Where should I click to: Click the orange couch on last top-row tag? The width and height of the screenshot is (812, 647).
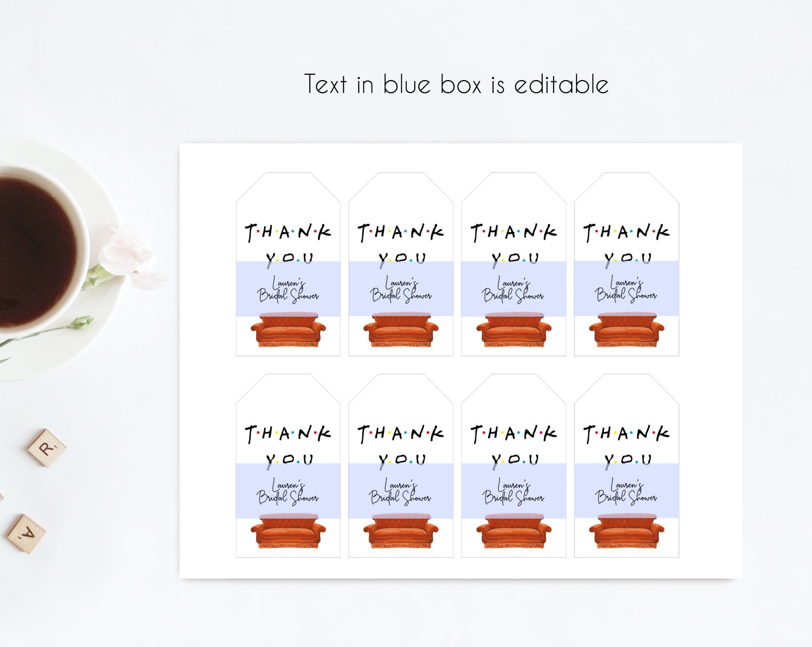(x=626, y=330)
